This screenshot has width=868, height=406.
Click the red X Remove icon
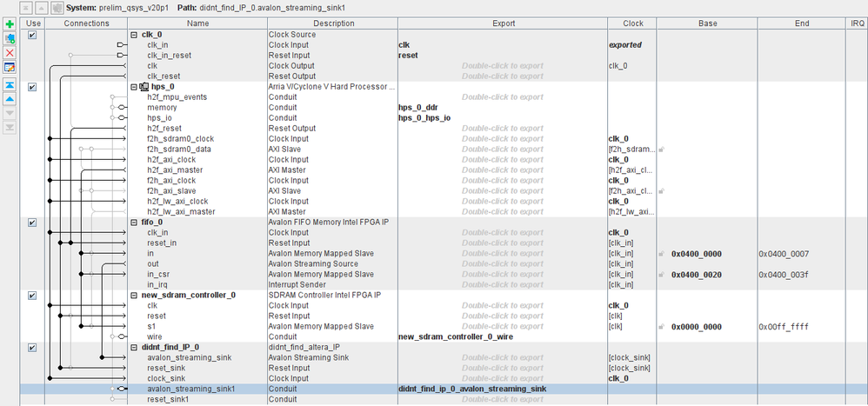click(x=10, y=52)
